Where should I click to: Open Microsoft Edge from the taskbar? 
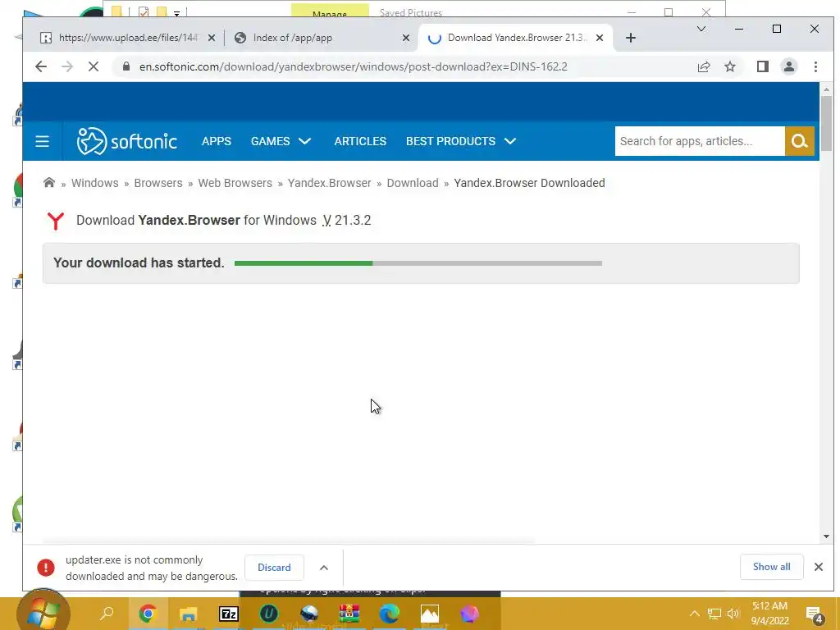(390, 614)
